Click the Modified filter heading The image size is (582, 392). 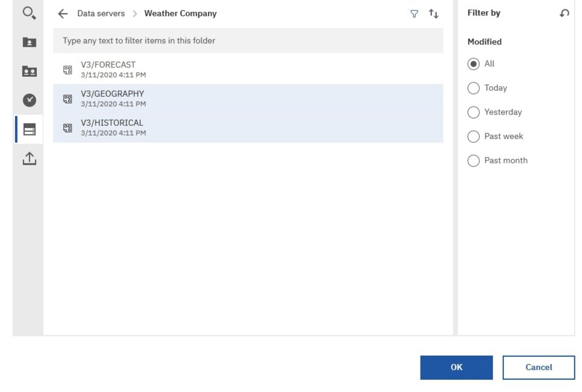(485, 42)
